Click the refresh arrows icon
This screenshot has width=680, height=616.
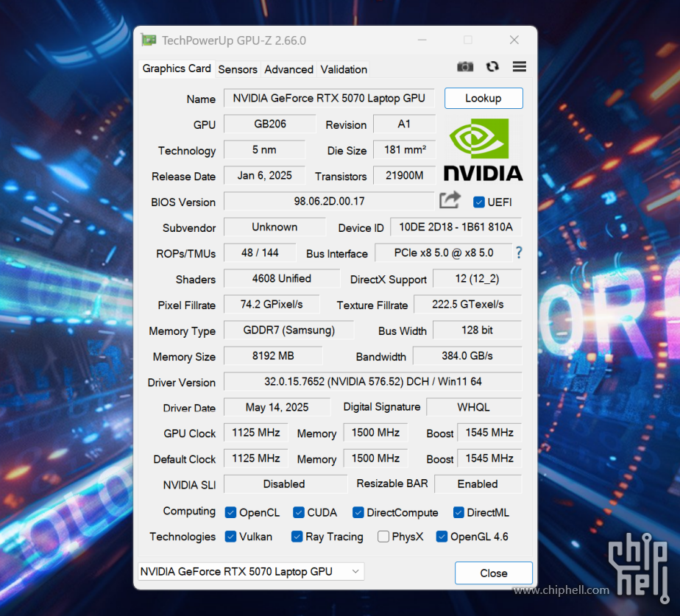[492, 67]
